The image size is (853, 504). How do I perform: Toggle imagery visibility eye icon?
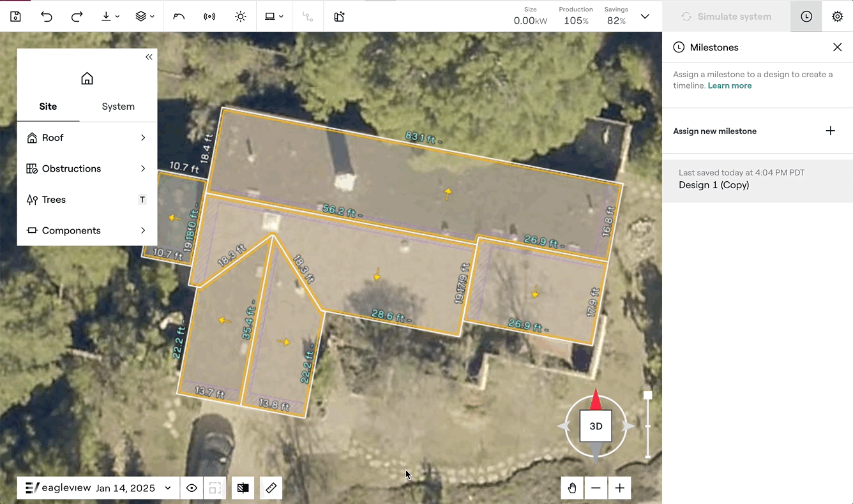click(x=192, y=488)
